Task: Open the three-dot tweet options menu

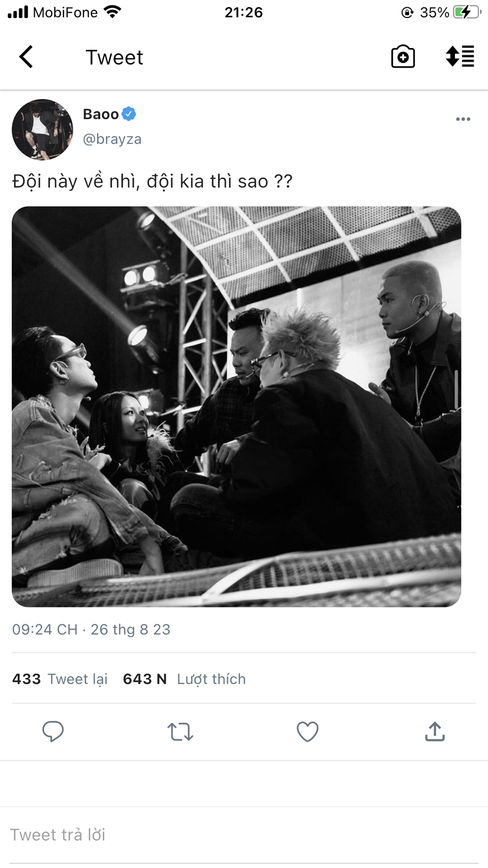Action: 463,119
